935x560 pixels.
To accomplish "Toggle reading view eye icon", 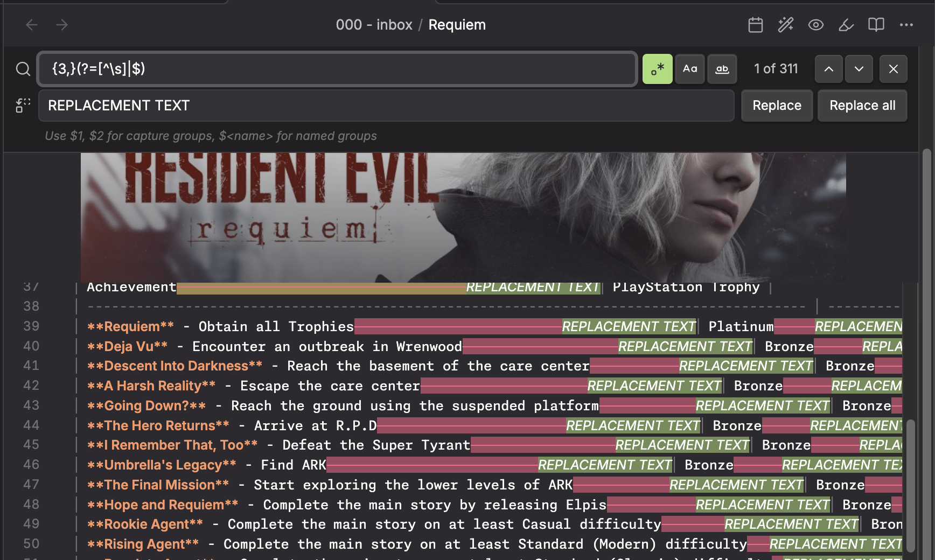I will coord(816,25).
